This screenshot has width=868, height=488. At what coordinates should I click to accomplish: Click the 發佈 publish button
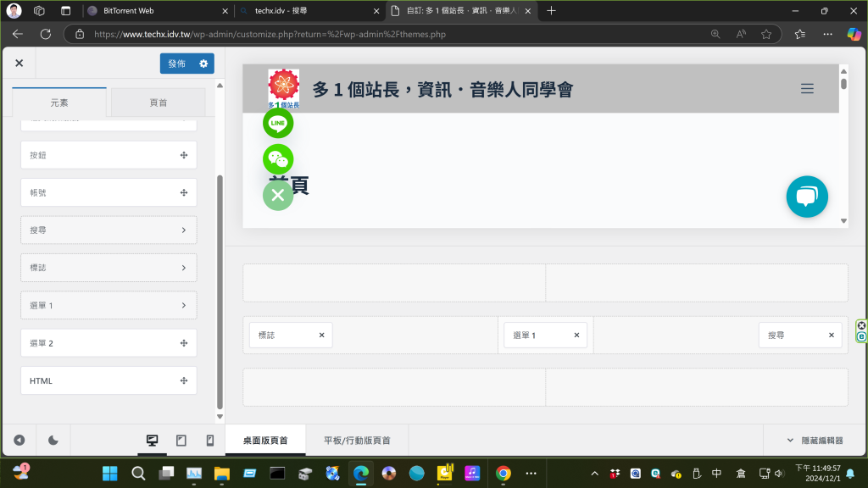click(x=176, y=64)
